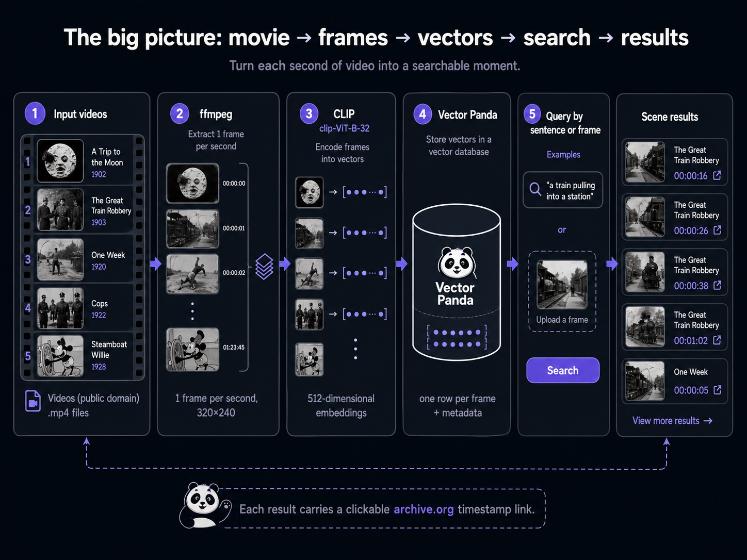Click the vector dots rows inside the database cylinder
The image size is (747, 560).
click(457, 338)
